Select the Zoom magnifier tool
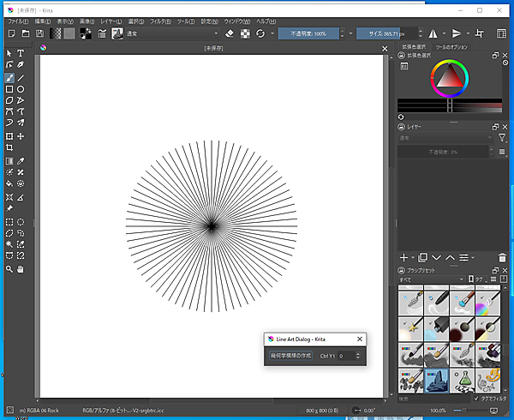The height and width of the screenshot is (420, 514). (9, 268)
